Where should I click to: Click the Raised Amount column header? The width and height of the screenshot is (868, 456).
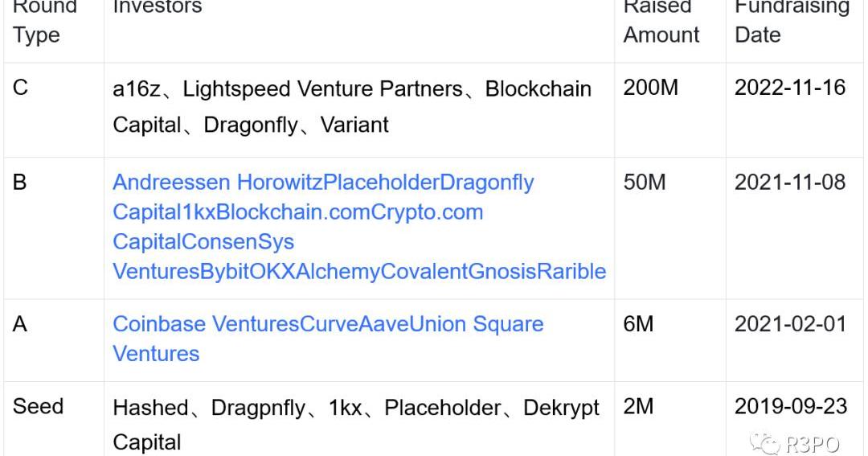coord(661,21)
